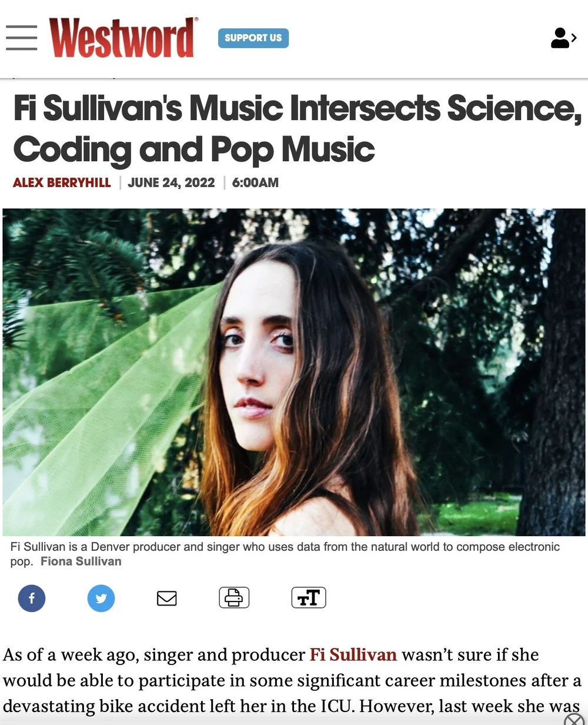Open the user account profile icon
The image size is (588, 725).
[x=559, y=38]
